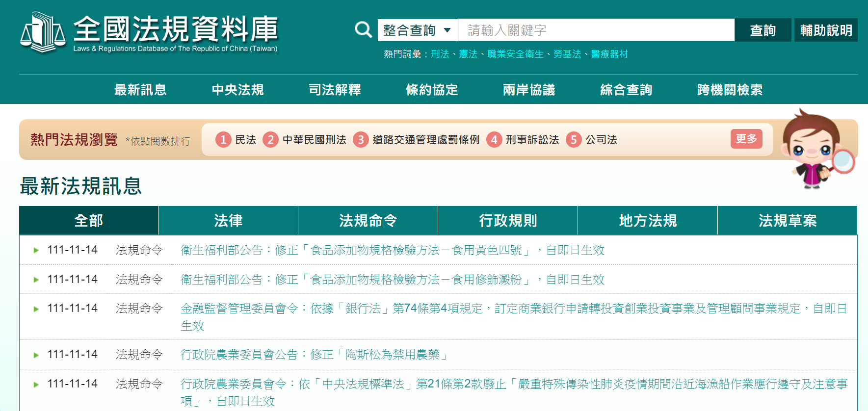Select hot keyword 職業安全衛生

515,54
